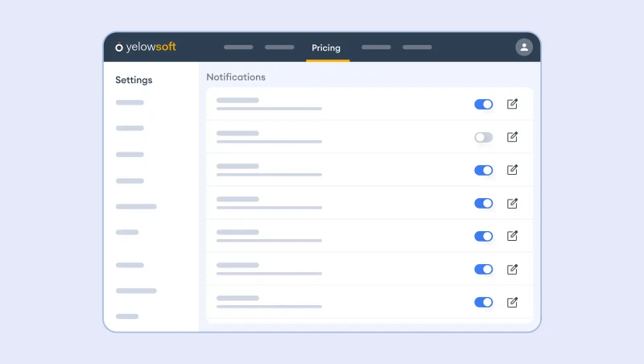644x364 pixels.
Task: Open edit for the third notification row
Action: click(x=512, y=170)
